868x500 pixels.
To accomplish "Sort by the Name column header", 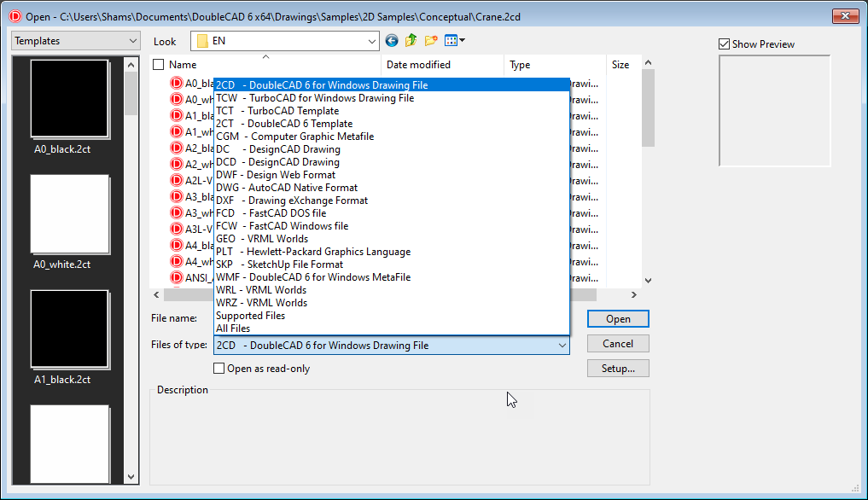I will click(183, 65).
